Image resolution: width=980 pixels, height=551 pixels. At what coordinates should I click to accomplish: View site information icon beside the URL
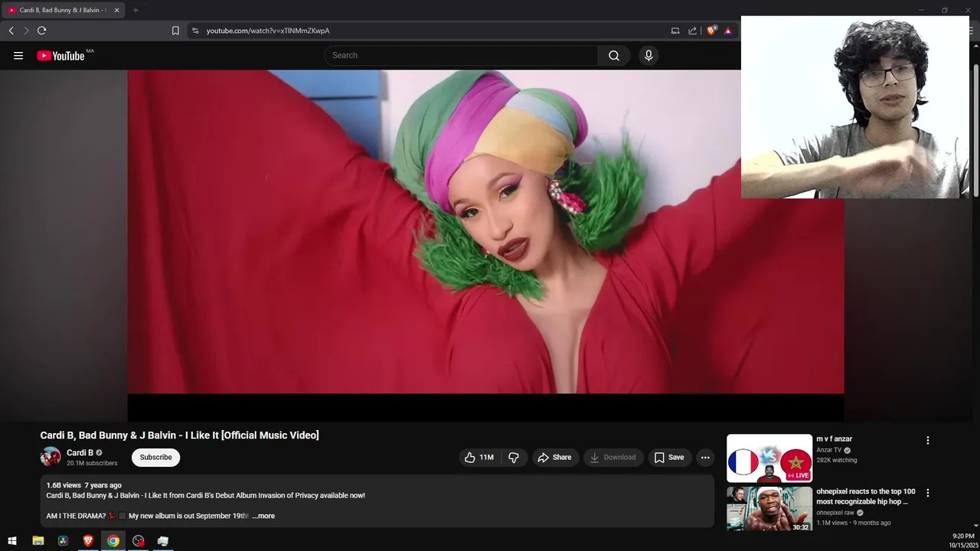(x=195, y=31)
